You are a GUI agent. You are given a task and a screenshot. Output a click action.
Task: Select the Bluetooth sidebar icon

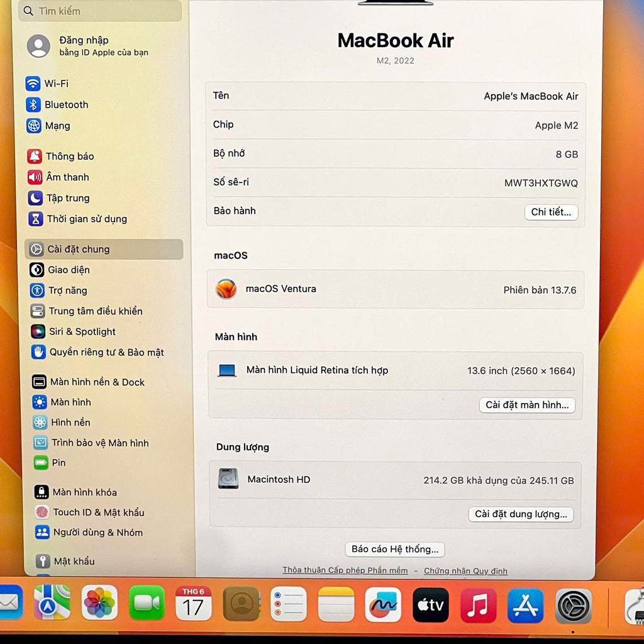pyautogui.click(x=33, y=104)
